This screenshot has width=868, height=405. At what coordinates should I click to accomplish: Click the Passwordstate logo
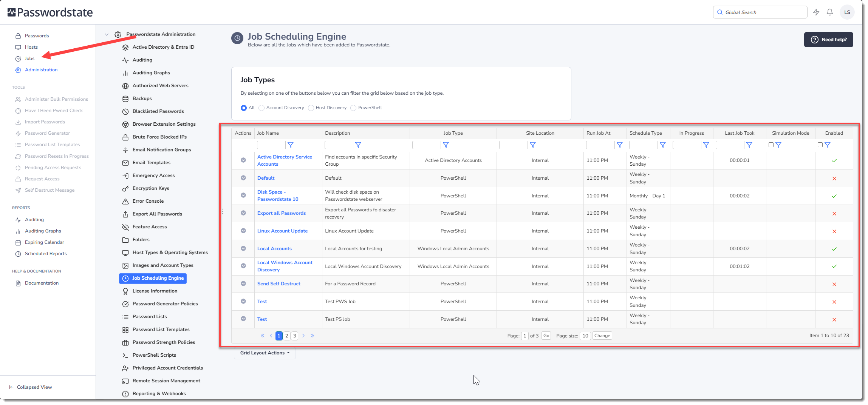(x=50, y=12)
